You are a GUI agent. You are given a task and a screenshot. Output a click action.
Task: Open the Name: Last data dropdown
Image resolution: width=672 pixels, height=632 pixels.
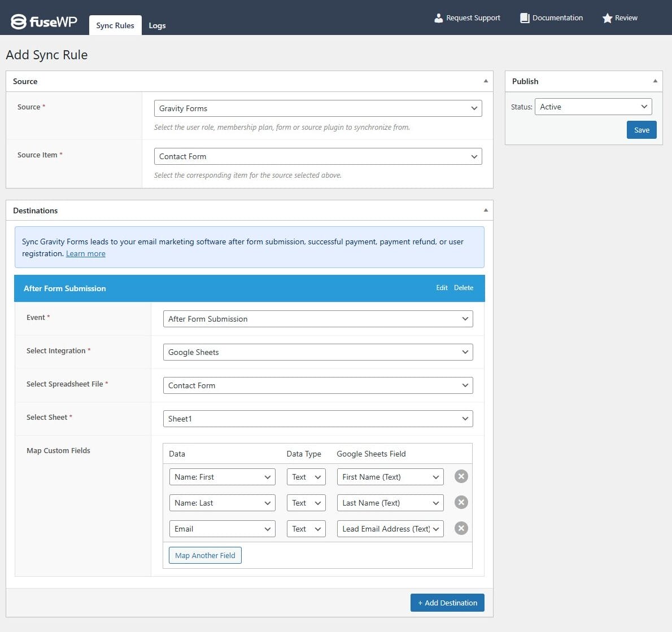click(x=222, y=503)
